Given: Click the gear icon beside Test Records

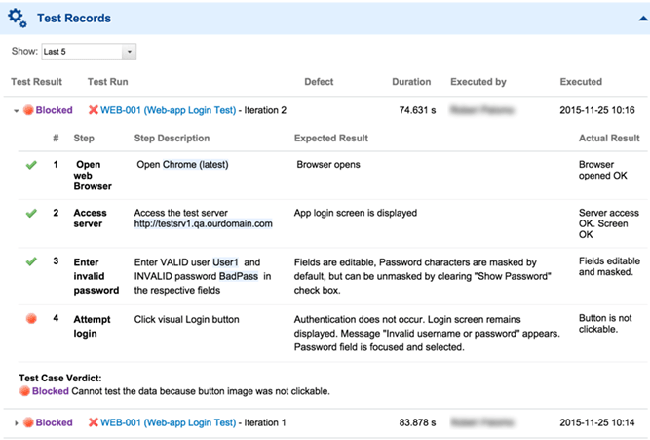Looking at the screenshot, I should [x=17, y=18].
